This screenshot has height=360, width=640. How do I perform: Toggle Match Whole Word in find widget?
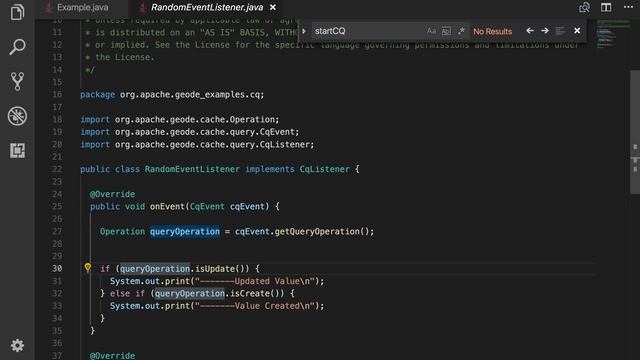(446, 31)
